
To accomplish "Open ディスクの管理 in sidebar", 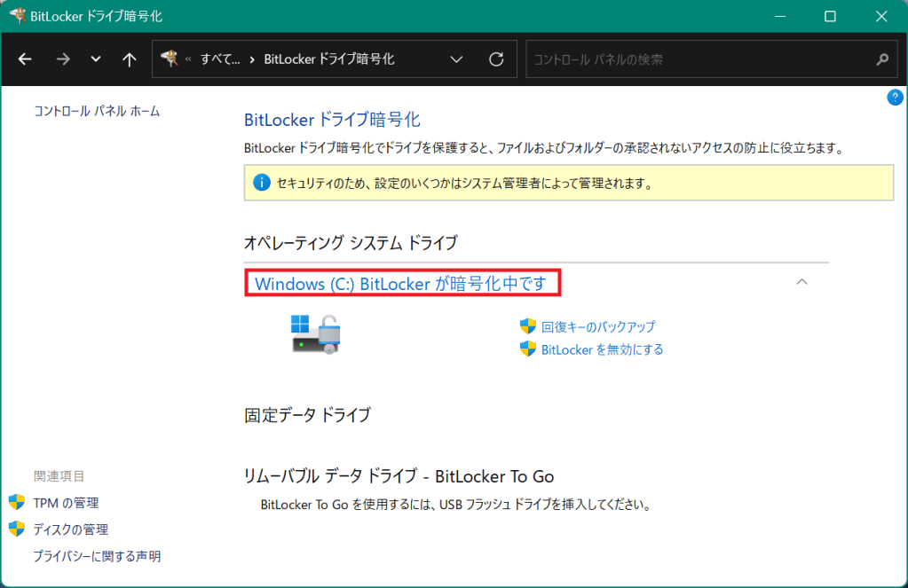I will (70, 529).
